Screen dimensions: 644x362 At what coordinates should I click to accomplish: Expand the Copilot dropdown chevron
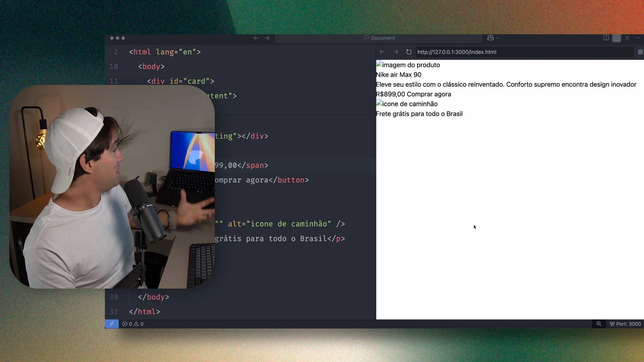497,38
